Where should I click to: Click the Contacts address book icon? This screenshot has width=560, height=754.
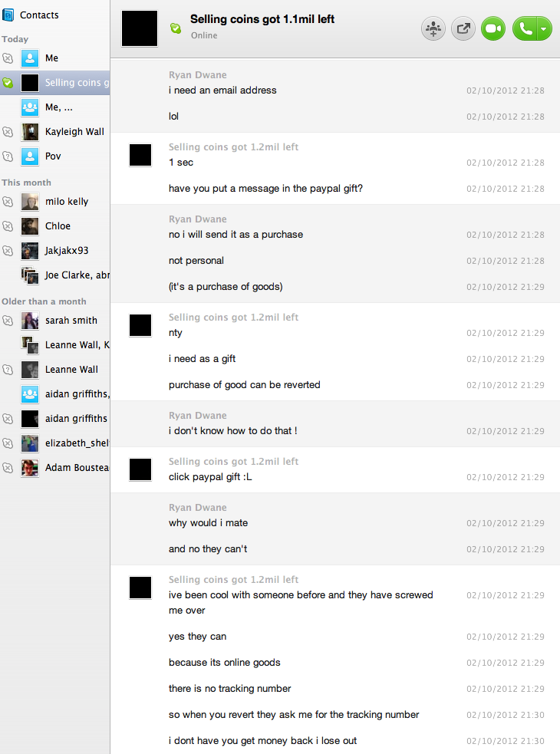click(8, 15)
